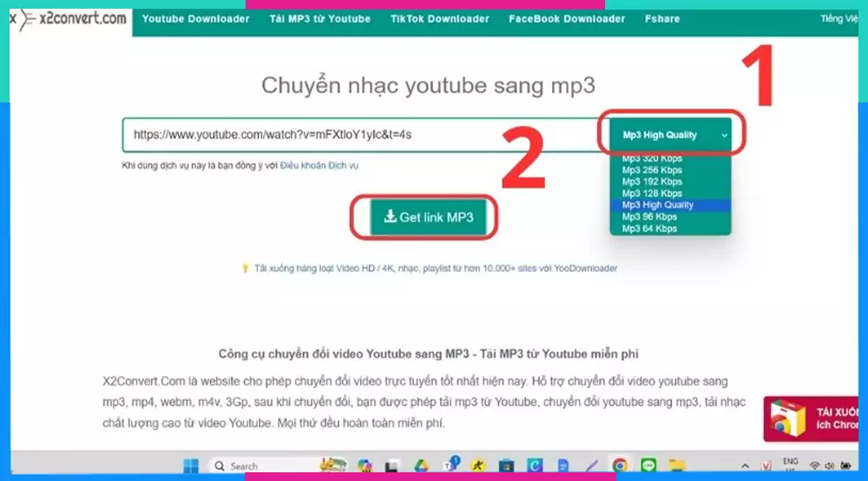Click the purple pen taskbar icon
Viewport: 868px width, 481px height.
click(x=591, y=466)
